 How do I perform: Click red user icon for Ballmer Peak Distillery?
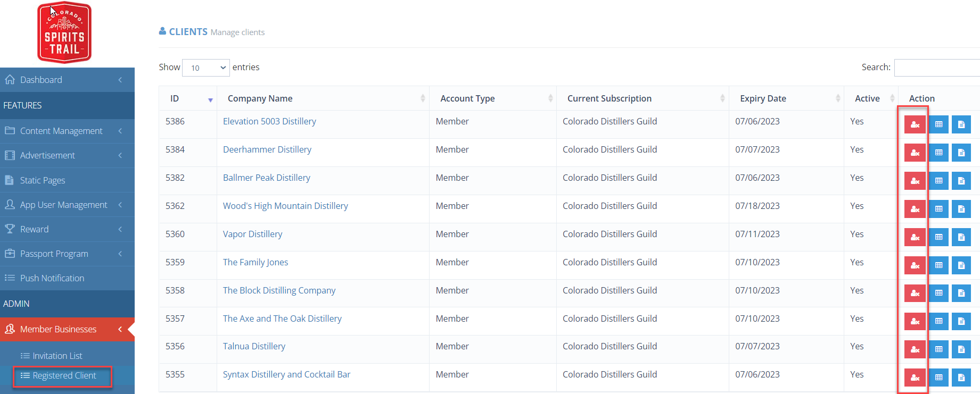pos(915,181)
